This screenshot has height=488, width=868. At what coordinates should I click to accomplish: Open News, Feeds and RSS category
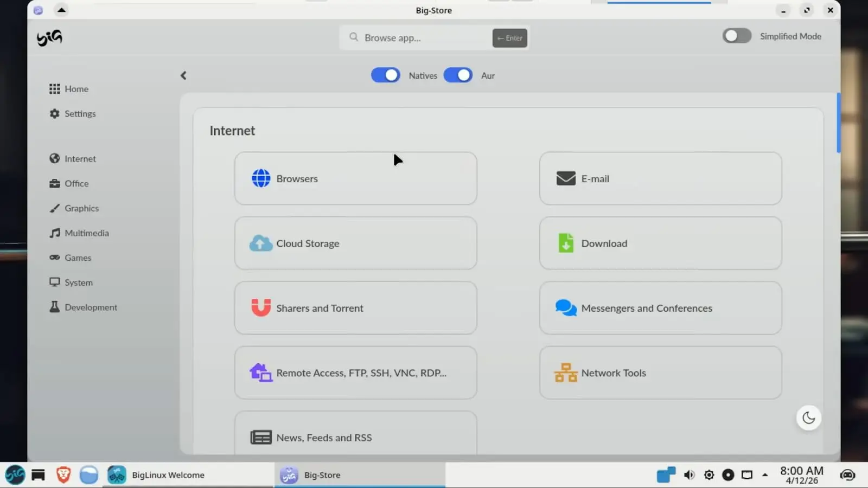pos(355,433)
